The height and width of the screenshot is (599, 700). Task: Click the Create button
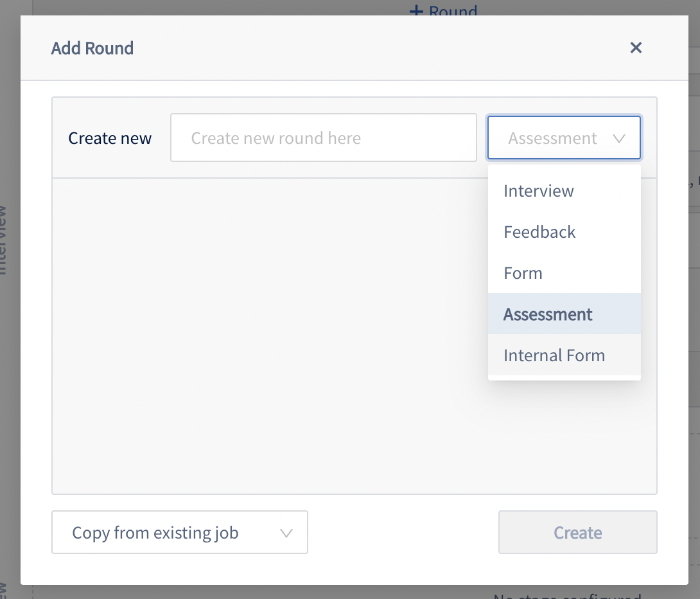click(x=578, y=532)
